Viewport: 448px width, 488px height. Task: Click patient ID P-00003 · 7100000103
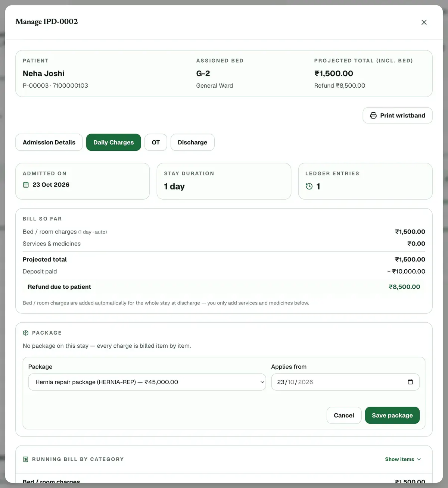55,85
